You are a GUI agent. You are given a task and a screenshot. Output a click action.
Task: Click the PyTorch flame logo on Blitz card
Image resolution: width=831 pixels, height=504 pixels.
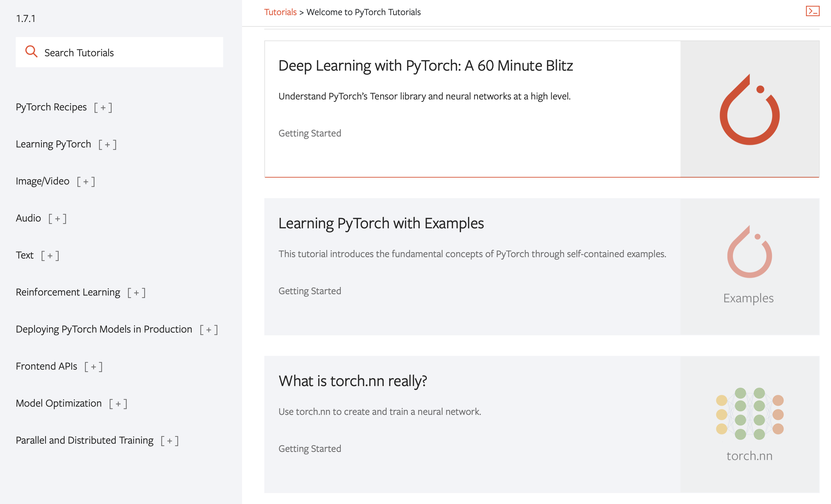pos(749,109)
